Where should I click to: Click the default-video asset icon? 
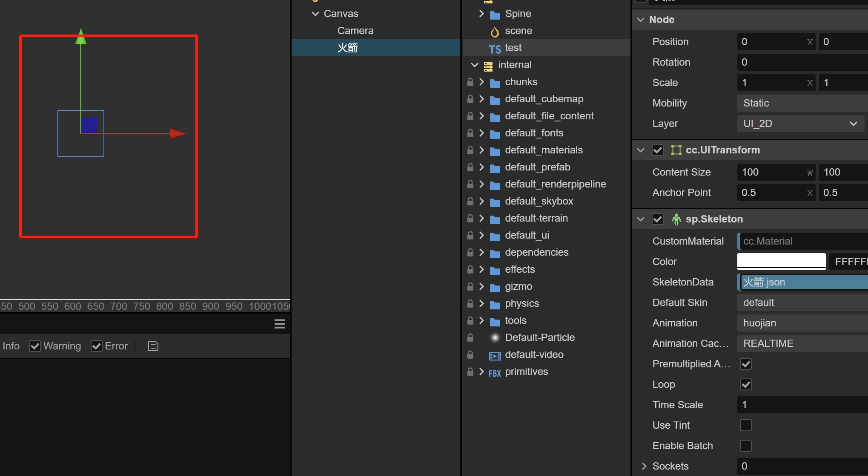[495, 355]
